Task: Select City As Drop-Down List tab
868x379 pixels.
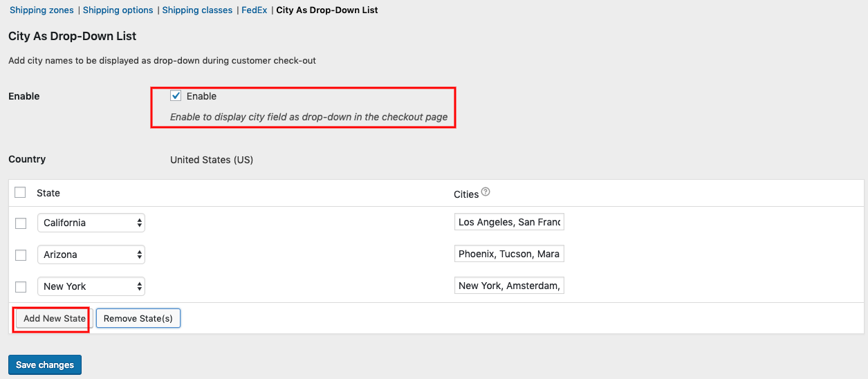Action: point(327,10)
